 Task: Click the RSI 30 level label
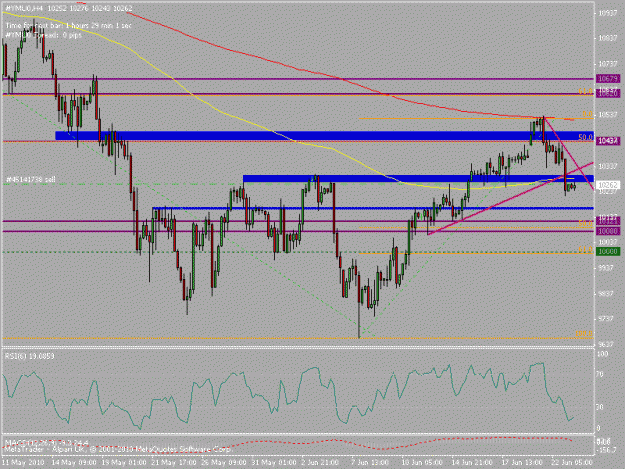click(x=600, y=407)
